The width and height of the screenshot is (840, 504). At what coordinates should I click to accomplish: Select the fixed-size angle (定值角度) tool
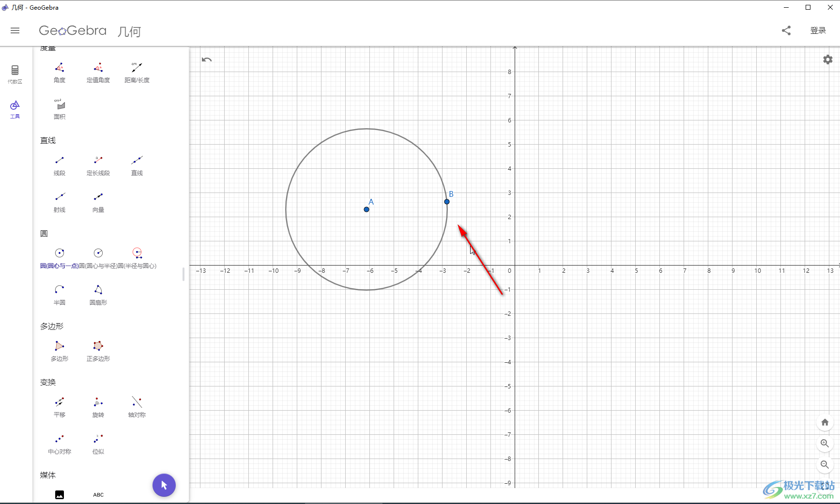pyautogui.click(x=98, y=73)
